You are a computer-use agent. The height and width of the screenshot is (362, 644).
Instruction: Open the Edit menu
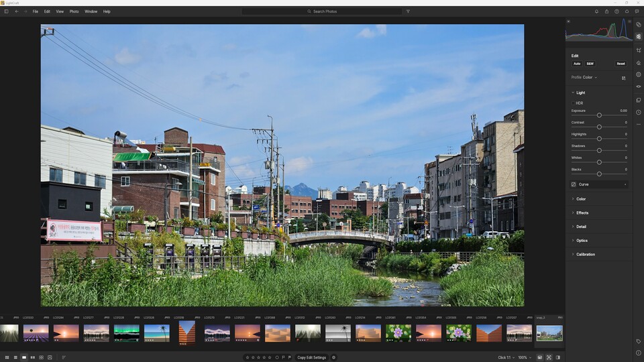[47, 11]
